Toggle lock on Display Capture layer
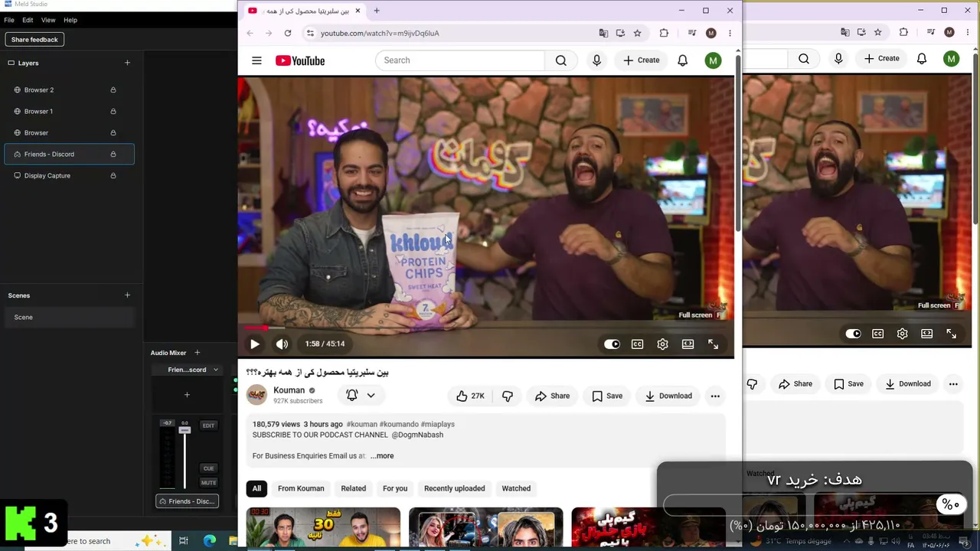980x551 pixels. tap(113, 176)
